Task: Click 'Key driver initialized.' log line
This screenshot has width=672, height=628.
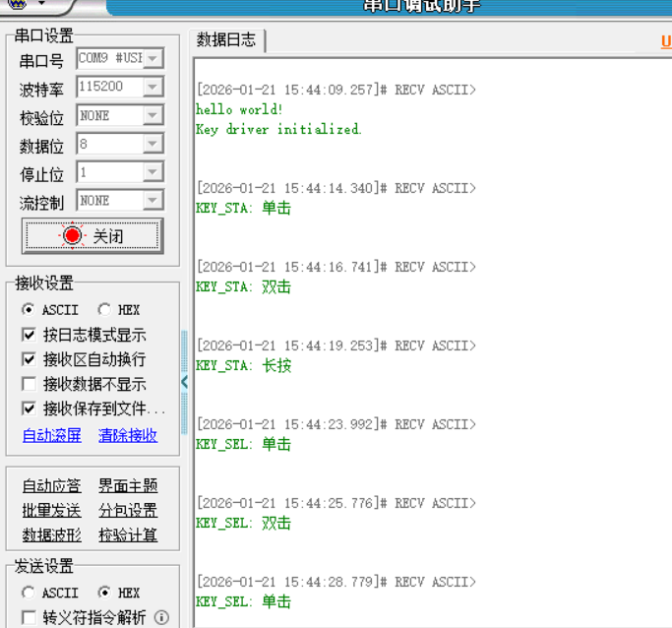Action: [278, 129]
